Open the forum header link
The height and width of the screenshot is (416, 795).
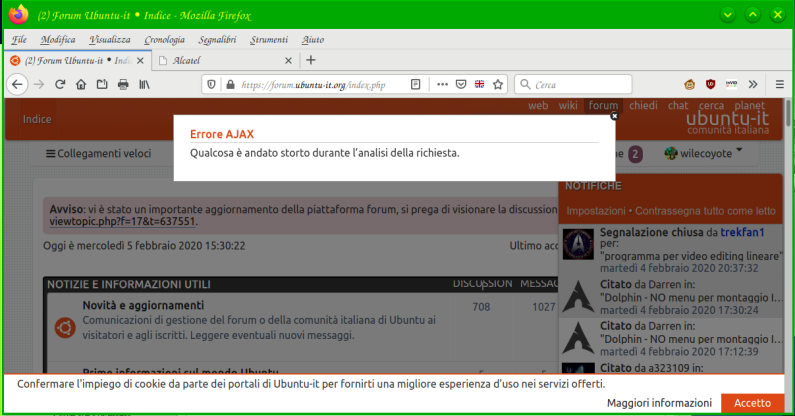(603, 106)
